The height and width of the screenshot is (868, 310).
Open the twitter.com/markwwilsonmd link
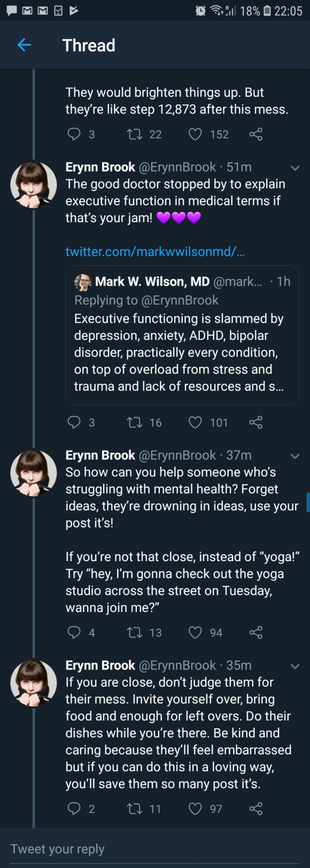click(155, 251)
